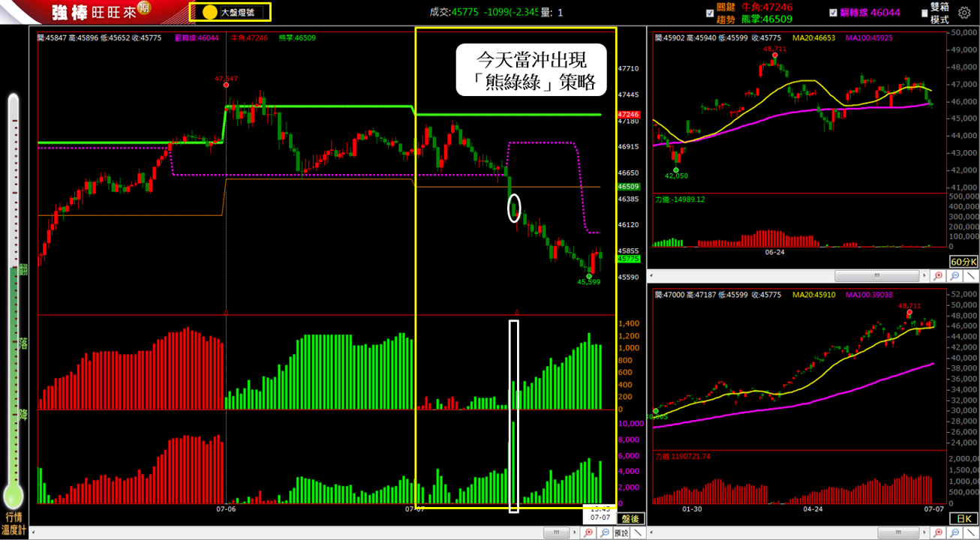Select line drawing tool for main chart
The width and height of the screenshot is (980, 540).
pos(638,532)
